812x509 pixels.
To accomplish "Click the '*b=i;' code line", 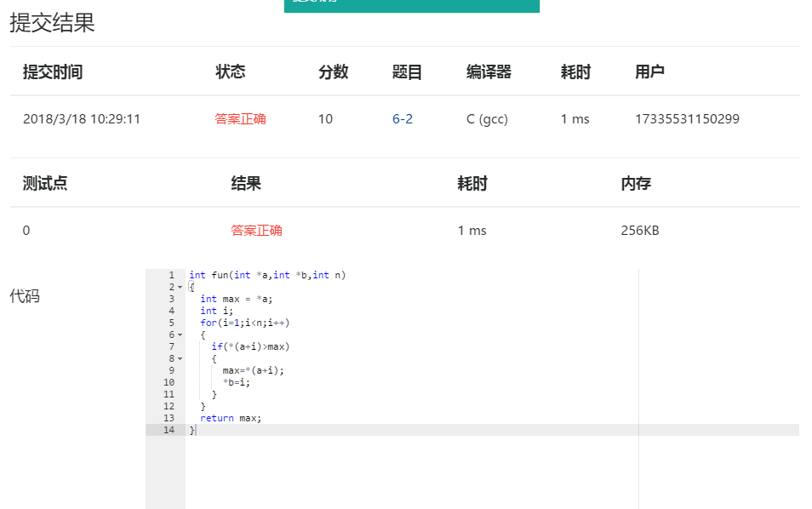I will click(236, 383).
